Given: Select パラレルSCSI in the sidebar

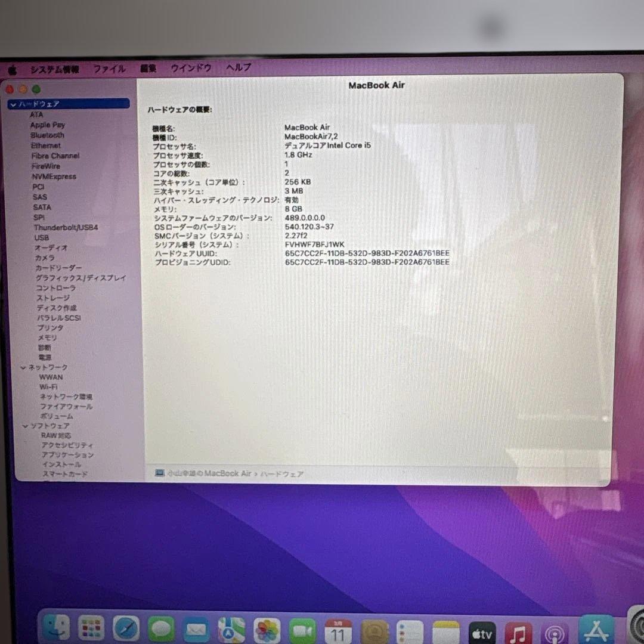Looking at the screenshot, I should (59, 318).
